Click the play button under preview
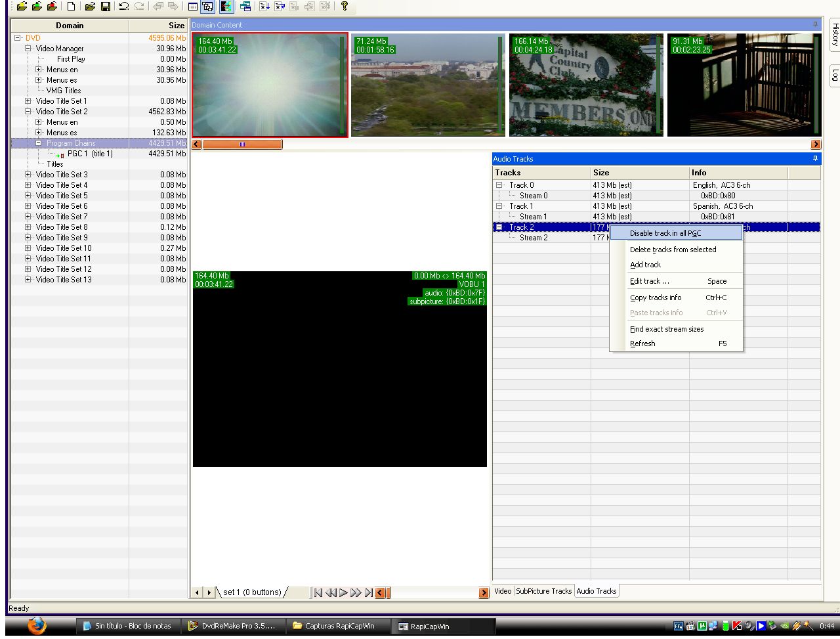The height and width of the screenshot is (639, 840). 343,592
